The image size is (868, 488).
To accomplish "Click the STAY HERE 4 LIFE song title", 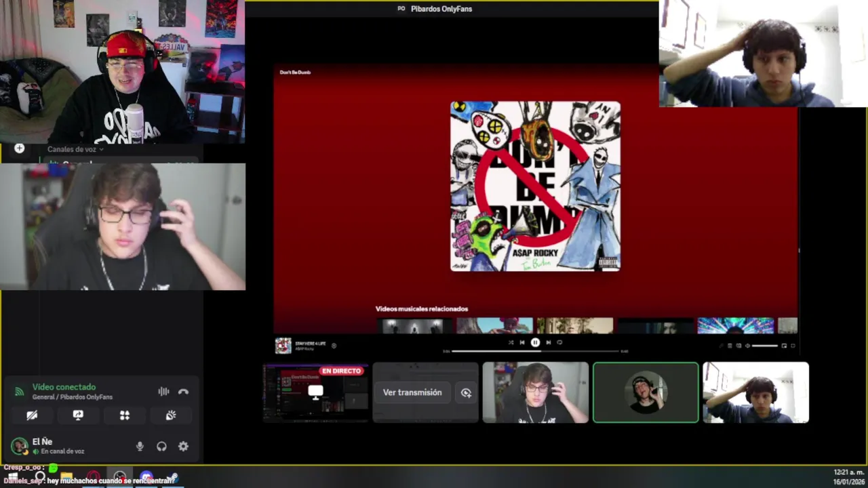I will point(310,344).
